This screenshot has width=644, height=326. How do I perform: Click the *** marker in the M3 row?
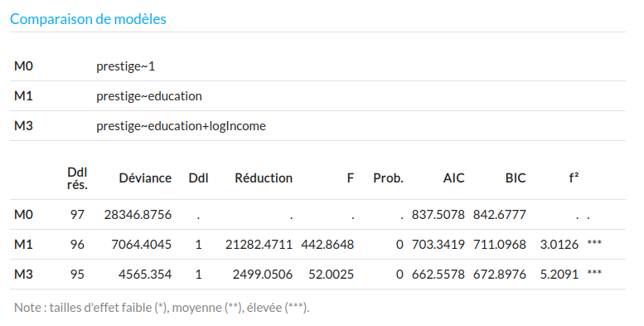tap(594, 272)
